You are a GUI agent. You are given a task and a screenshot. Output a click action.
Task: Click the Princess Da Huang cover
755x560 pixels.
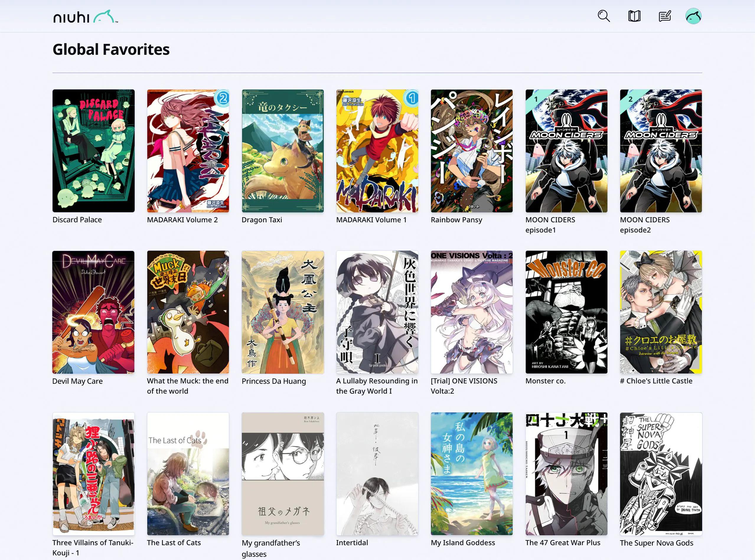coord(283,312)
